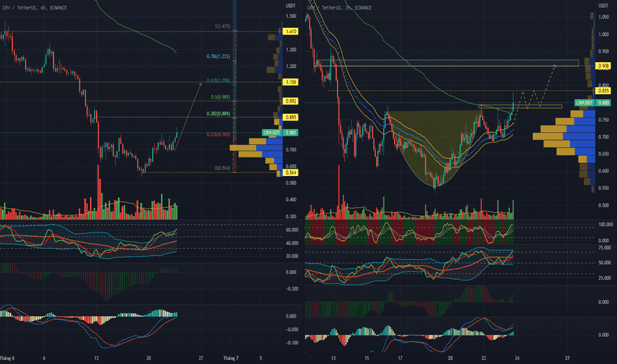Click the 0.950 value on the 2h price axis
617x364 pixels.
pyautogui.click(x=604, y=51)
